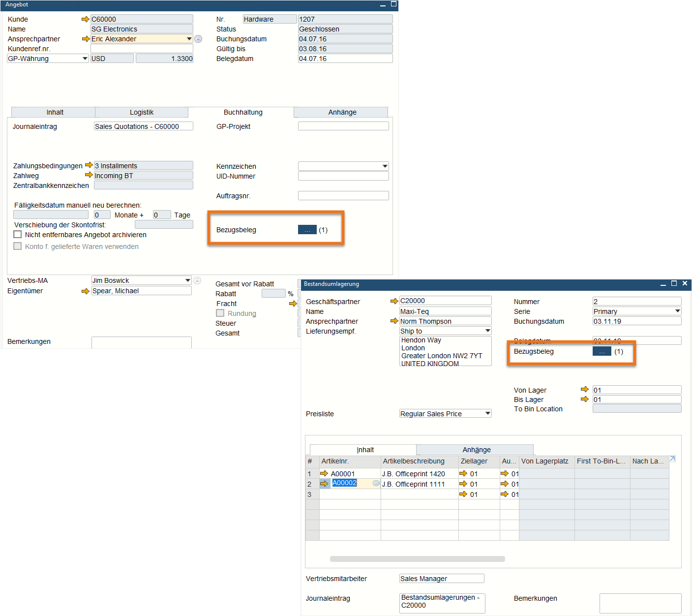Open the Anhänge tab in Bestandsumlagerung

pos(475,449)
